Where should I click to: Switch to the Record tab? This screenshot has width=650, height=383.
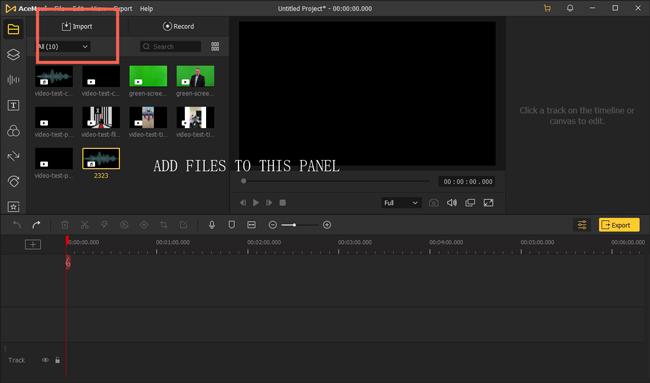click(179, 26)
